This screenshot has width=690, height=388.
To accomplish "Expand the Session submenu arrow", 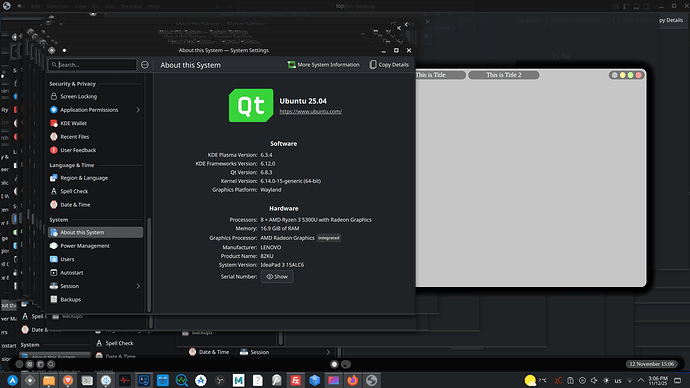I will pyautogui.click(x=138, y=286).
